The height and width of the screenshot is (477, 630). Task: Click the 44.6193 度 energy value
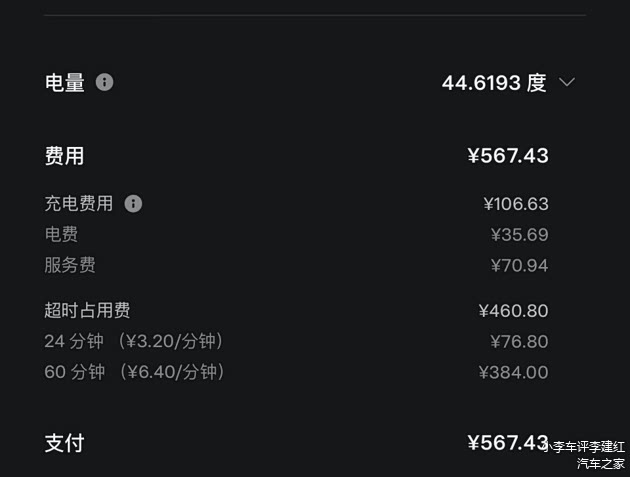(x=494, y=83)
